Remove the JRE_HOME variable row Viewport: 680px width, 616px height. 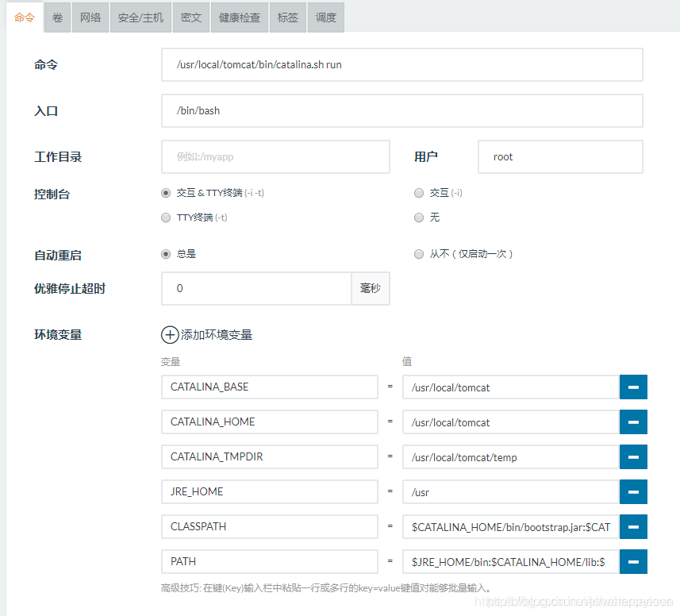[x=633, y=492]
